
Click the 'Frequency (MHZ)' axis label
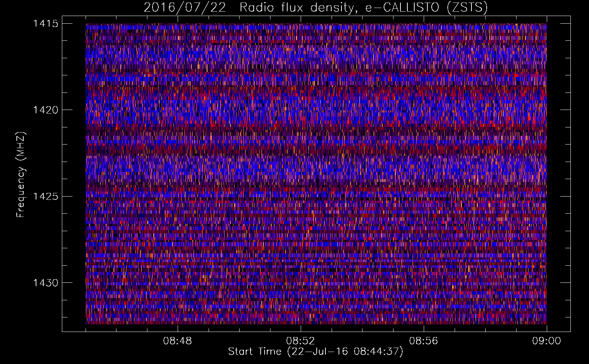coord(21,174)
